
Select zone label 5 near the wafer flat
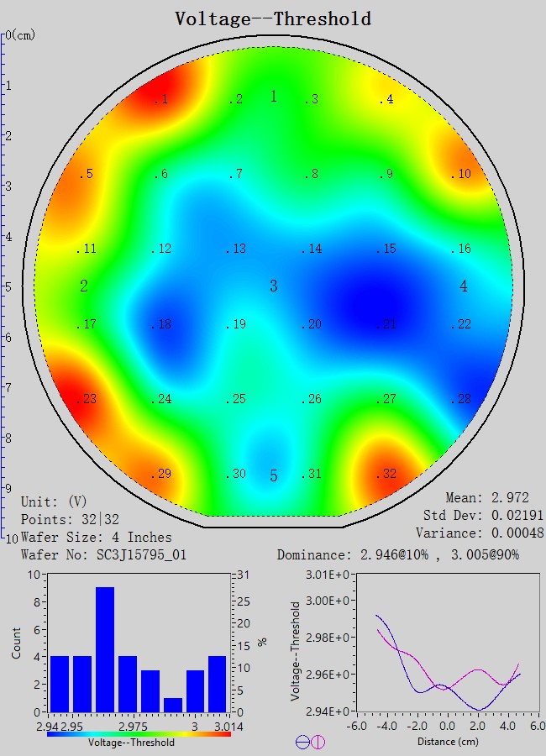pos(273,476)
